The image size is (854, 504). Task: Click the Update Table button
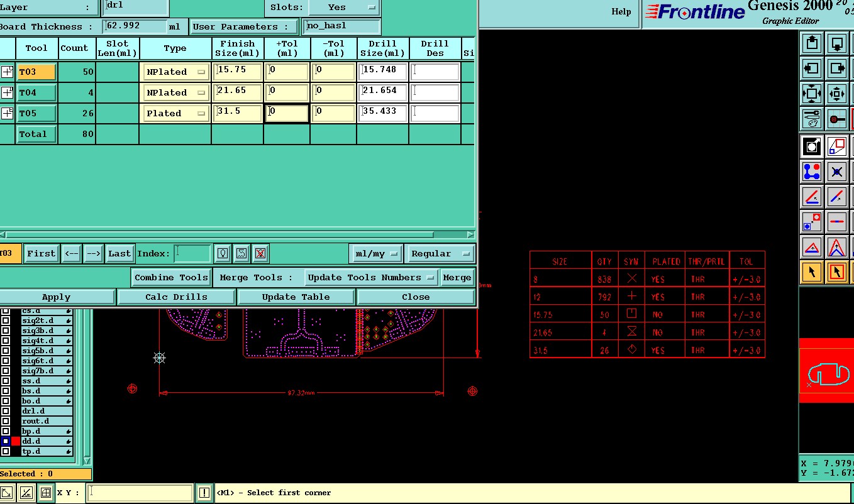click(296, 297)
